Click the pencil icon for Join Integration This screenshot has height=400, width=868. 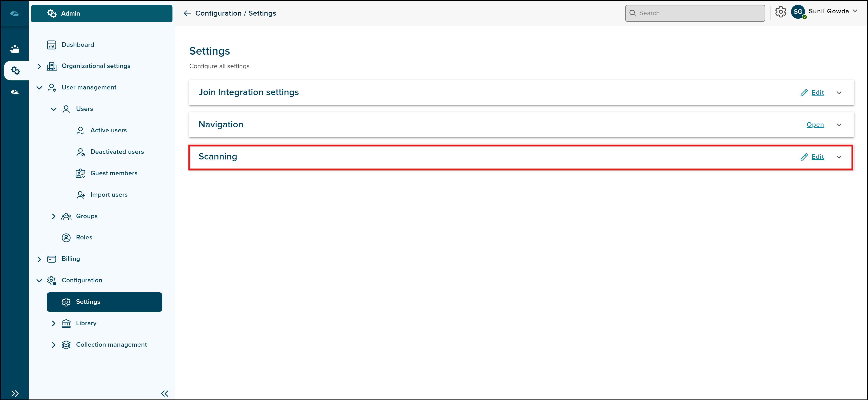[x=804, y=93]
